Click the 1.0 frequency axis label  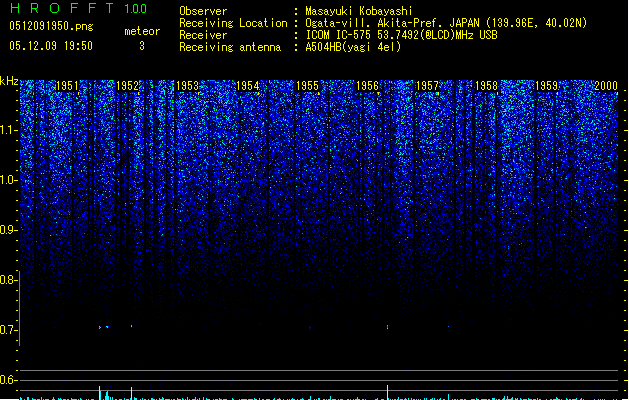(x=9, y=180)
